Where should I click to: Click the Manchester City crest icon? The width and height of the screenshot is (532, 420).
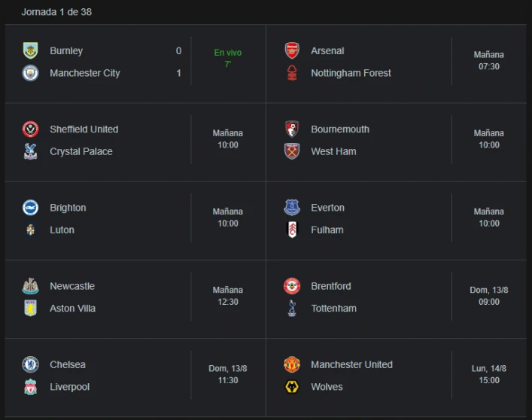pos(30,73)
